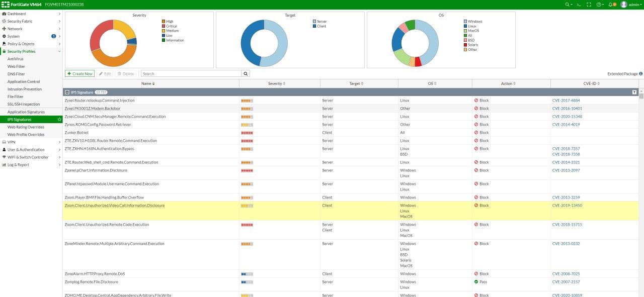This screenshot has width=644, height=297.
Task: Open the help question mark menu
Action: pyautogui.click(x=599, y=4)
